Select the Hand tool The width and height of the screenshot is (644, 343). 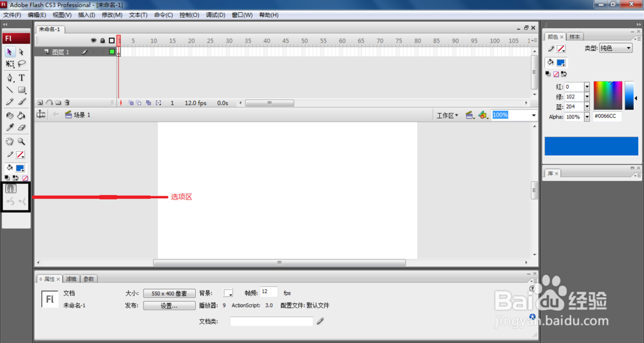pyautogui.click(x=10, y=142)
